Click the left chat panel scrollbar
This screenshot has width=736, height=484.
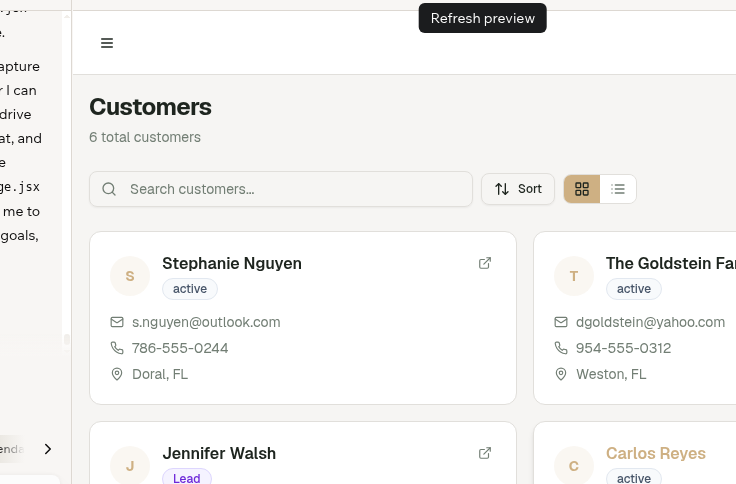click(67, 339)
